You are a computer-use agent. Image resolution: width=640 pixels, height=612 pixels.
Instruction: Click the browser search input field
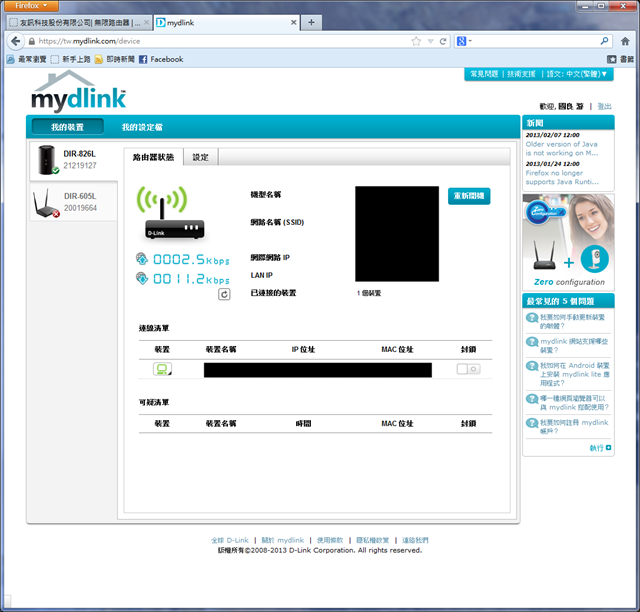[x=536, y=41]
